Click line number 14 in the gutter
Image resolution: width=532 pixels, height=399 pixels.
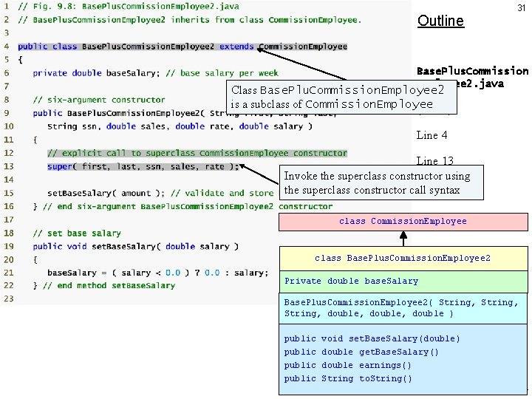pos(8,180)
